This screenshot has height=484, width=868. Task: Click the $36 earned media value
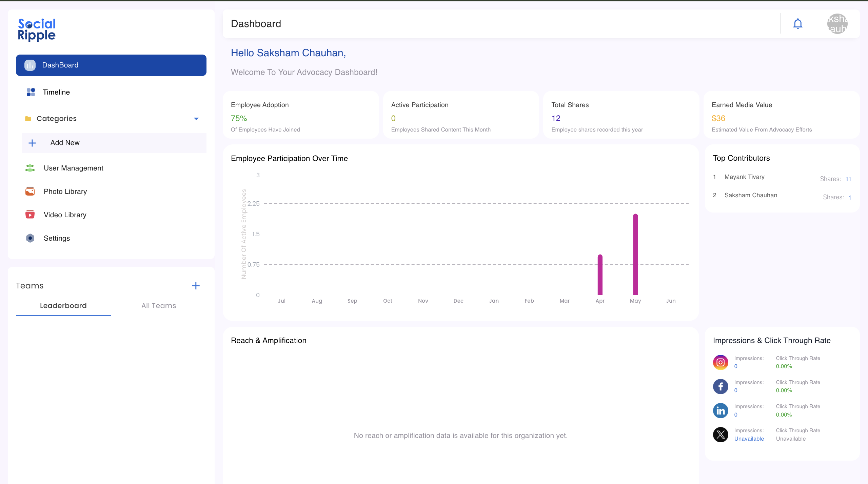pos(718,118)
